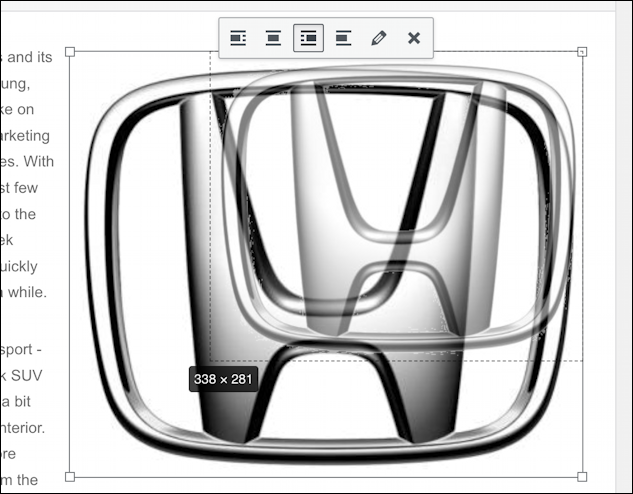
Task: Click the top-right resize handle of image
Action: [x=582, y=52]
